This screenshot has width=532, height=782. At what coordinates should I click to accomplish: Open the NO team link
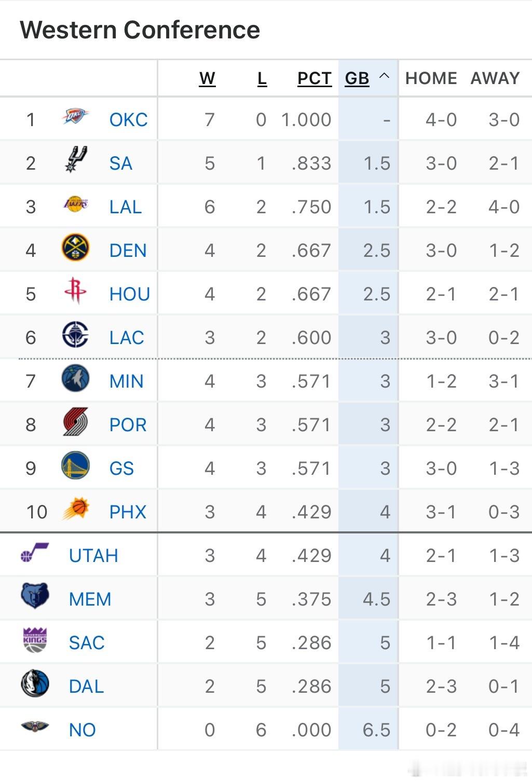click(x=82, y=730)
